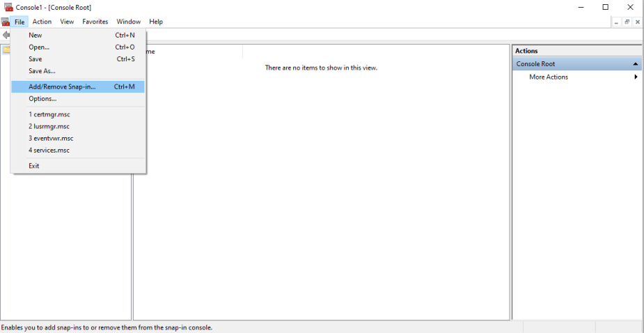Restore the inner Console Root child window
This screenshot has height=333, width=644.
[x=627, y=22]
